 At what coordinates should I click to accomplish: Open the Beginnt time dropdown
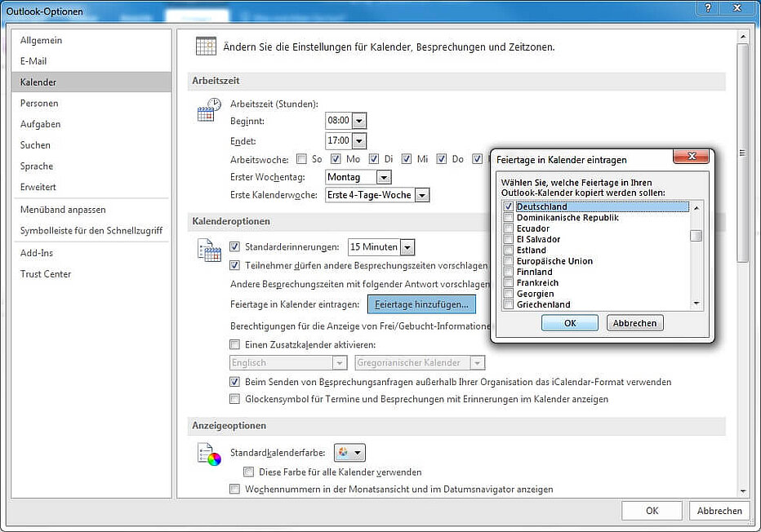pyautogui.click(x=359, y=120)
